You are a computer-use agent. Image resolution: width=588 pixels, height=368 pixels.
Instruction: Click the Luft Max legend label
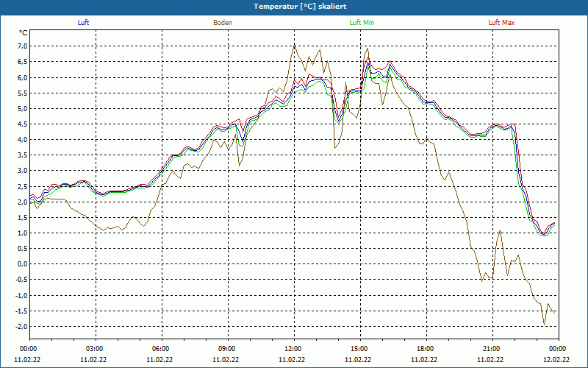(501, 23)
